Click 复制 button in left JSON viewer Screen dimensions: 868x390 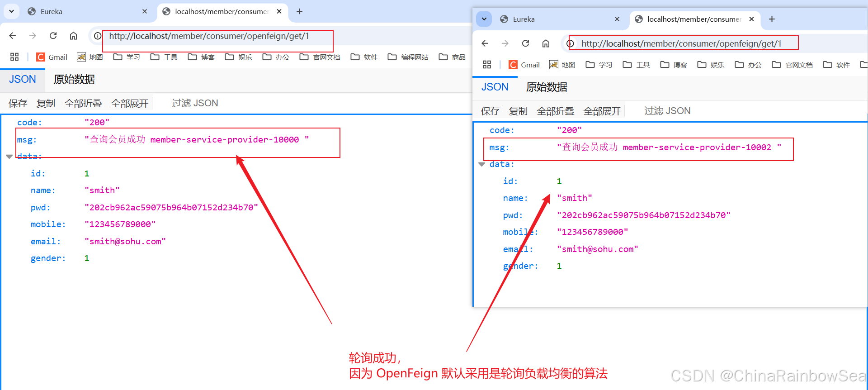pos(46,104)
